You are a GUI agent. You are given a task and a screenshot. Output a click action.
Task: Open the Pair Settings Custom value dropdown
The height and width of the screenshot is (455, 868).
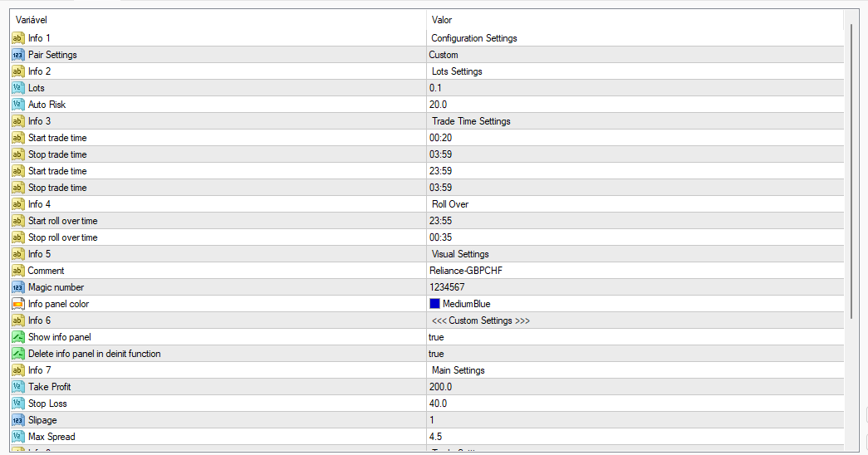click(631, 55)
